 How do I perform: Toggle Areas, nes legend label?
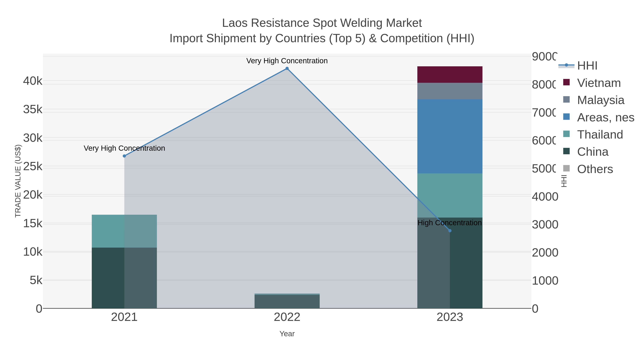click(606, 117)
